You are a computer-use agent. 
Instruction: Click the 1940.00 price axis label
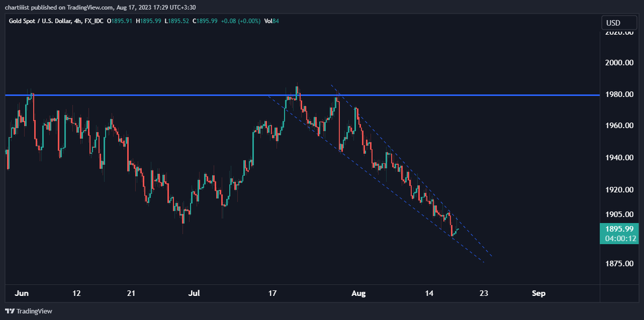point(620,158)
